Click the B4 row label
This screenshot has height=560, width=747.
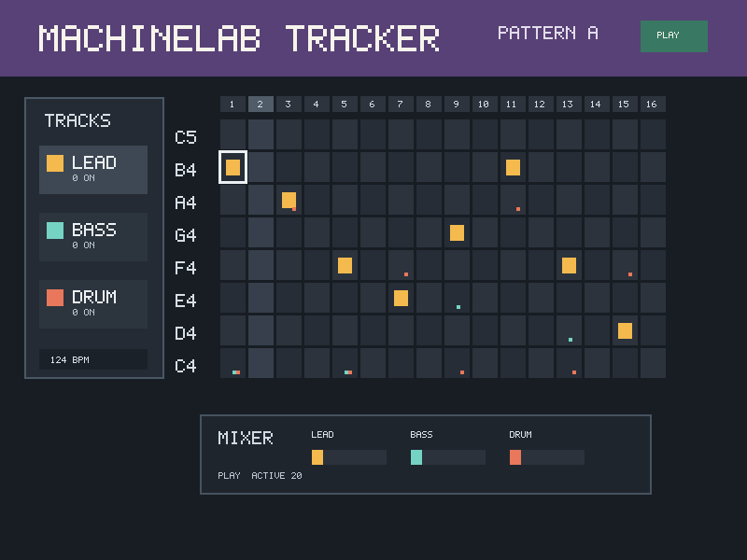[186, 170]
